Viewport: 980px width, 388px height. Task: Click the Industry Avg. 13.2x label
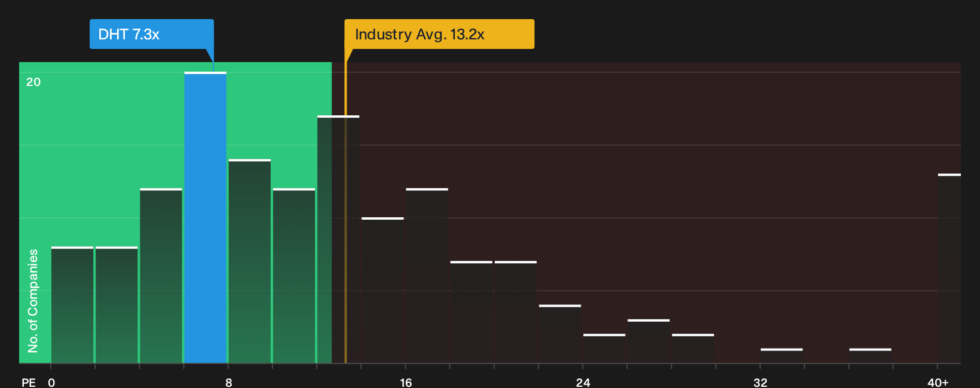click(439, 34)
